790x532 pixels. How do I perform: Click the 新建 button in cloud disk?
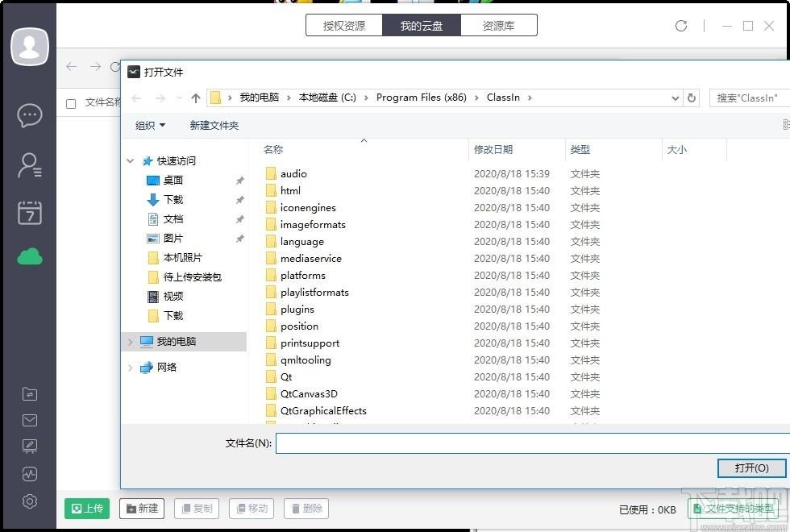[142, 509]
